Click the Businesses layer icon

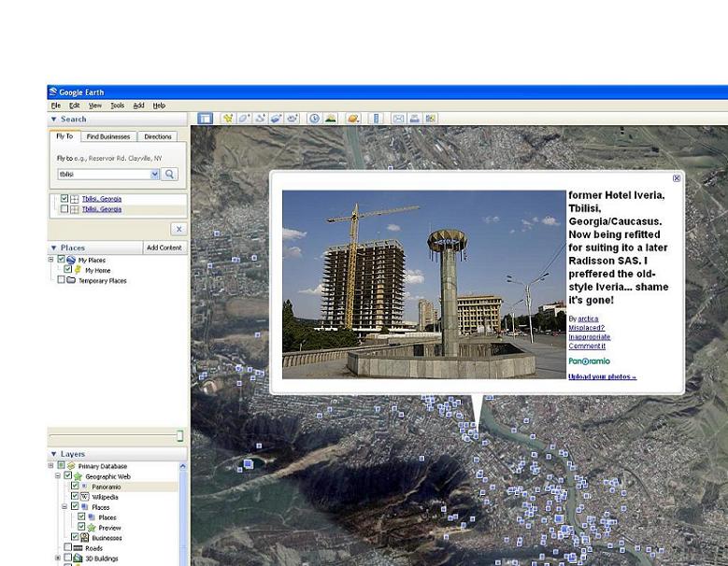(84, 537)
